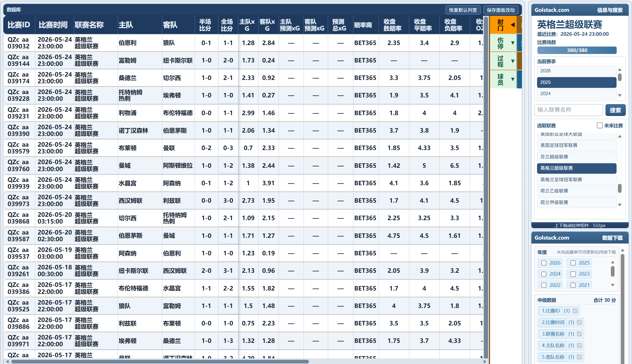Expand the 过程 column group
Screen dimensions: 632x364
coord(513,61)
